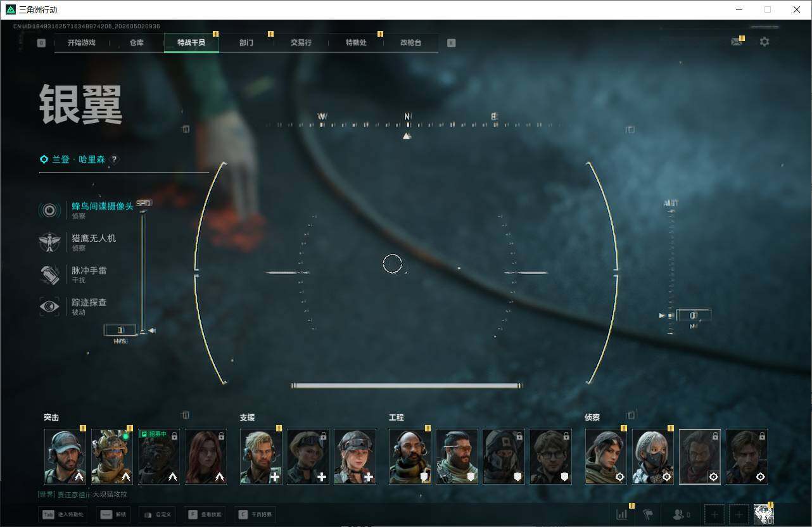Open the 自定义 option

157,514
